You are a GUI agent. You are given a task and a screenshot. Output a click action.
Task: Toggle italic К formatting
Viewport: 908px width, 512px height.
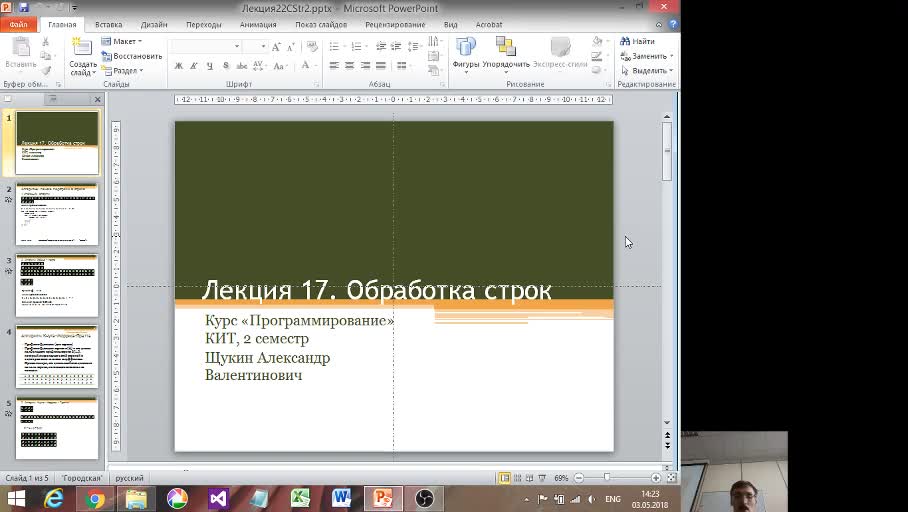pyautogui.click(x=194, y=66)
